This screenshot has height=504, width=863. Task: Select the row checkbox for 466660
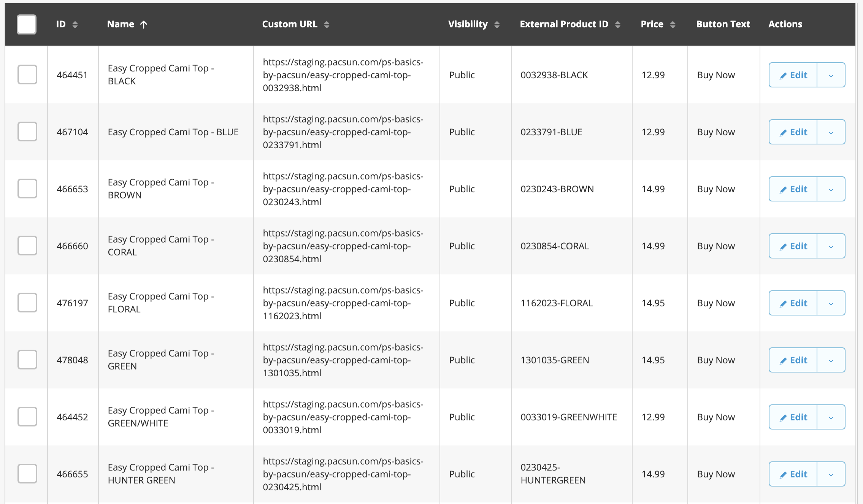pos(27,246)
